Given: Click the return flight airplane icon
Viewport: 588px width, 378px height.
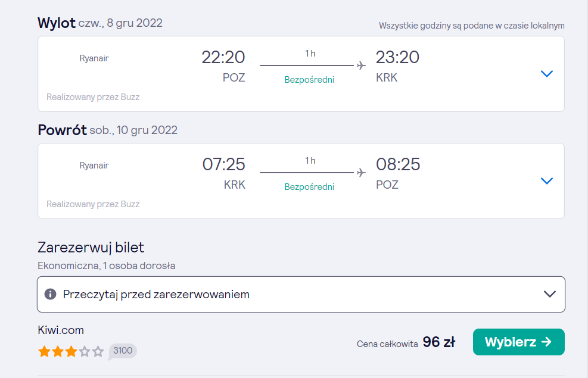Looking at the screenshot, I should [361, 173].
